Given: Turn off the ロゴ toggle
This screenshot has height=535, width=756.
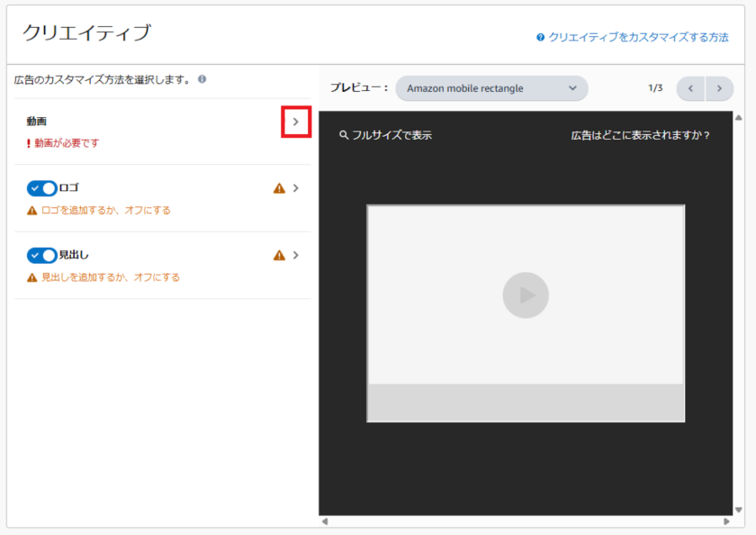Looking at the screenshot, I should point(41,188).
